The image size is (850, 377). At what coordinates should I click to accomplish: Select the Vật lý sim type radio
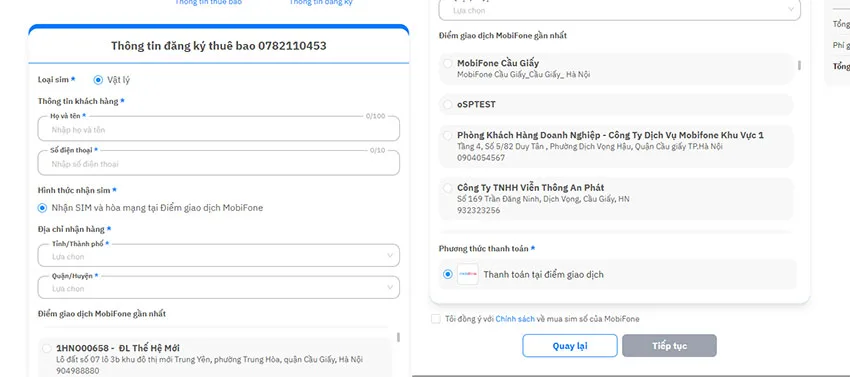(x=98, y=80)
